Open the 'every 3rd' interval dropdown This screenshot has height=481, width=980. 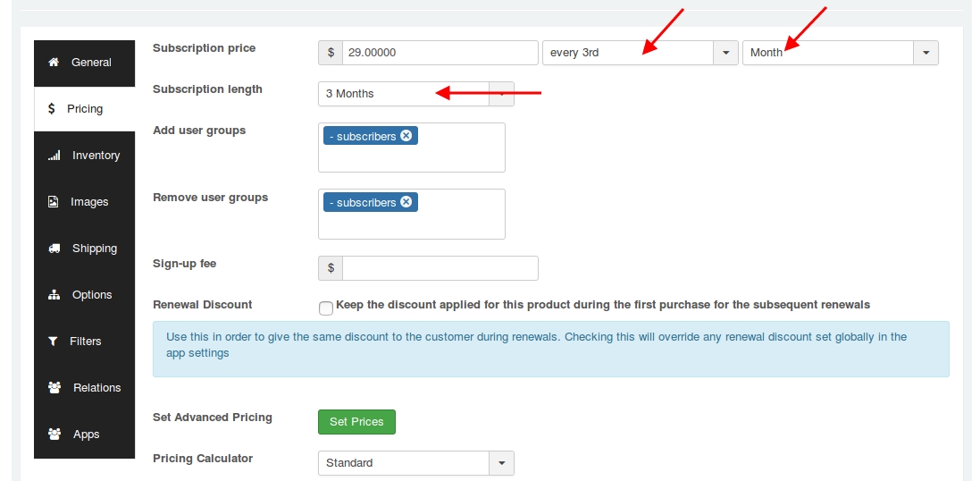725,53
